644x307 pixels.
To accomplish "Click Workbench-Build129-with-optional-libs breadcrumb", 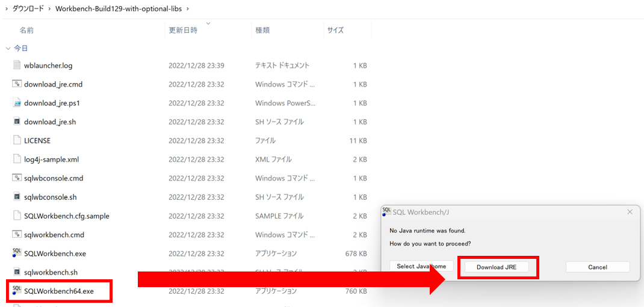I will 119,8.
